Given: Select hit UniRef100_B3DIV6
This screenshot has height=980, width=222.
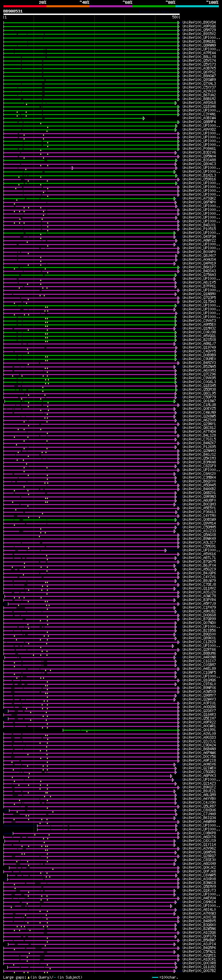Looking at the screenshot, I should 199,153.
